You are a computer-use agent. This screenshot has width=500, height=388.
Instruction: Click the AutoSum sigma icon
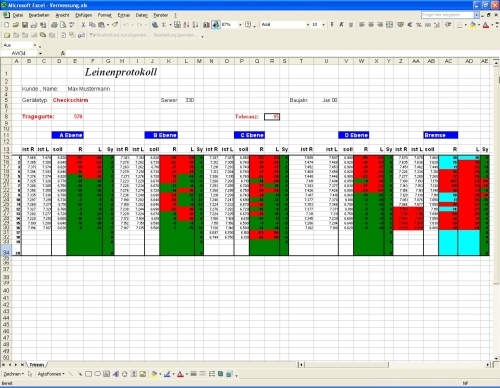tap(164, 25)
